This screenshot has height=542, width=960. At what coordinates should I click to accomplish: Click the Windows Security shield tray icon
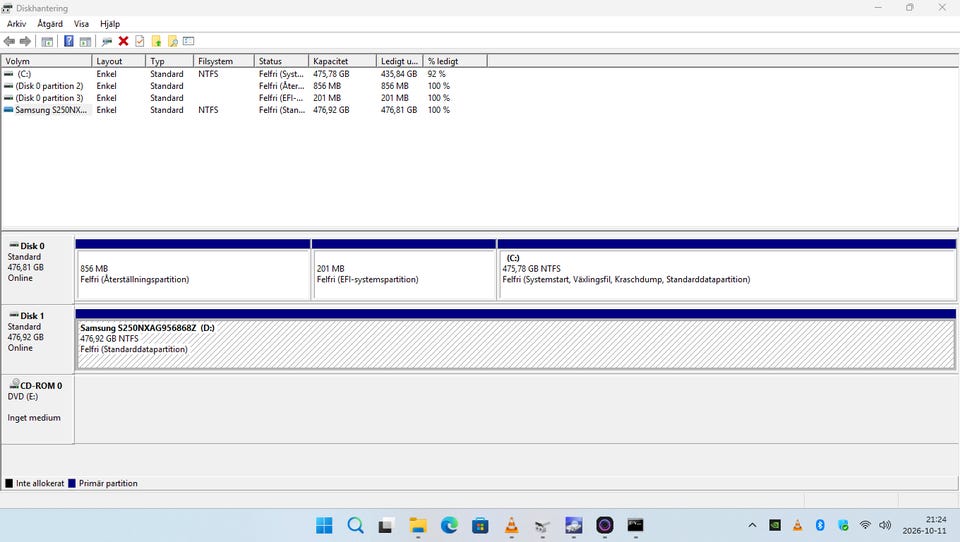click(843, 525)
